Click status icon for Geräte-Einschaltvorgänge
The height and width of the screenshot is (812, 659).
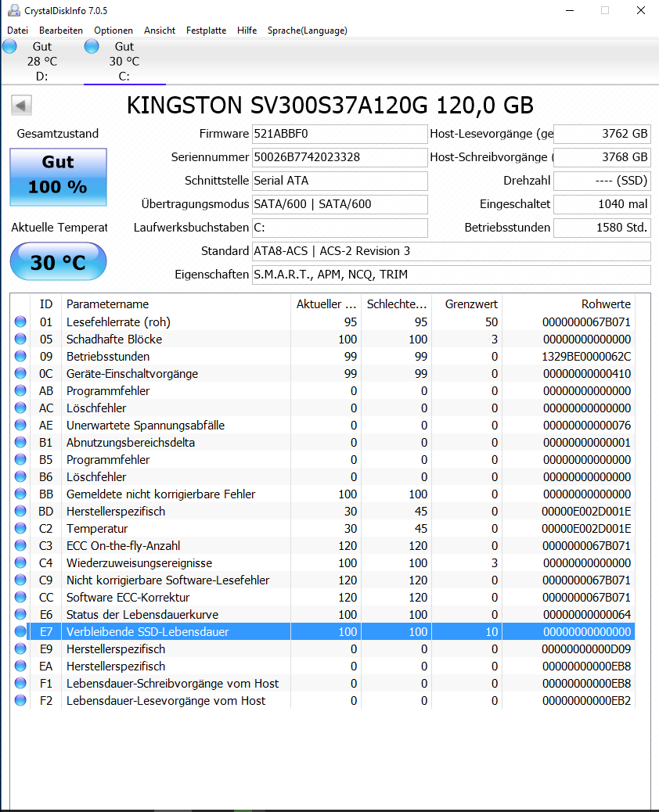tap(20, 373)
